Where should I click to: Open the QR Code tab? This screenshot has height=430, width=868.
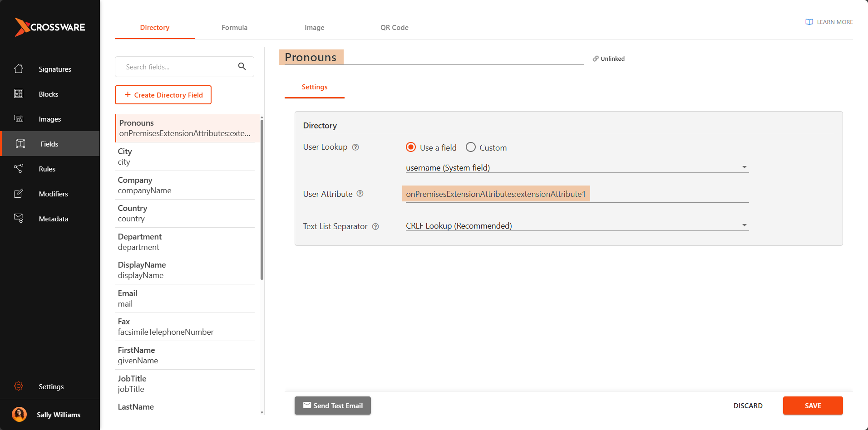click(x=394, y=27)
